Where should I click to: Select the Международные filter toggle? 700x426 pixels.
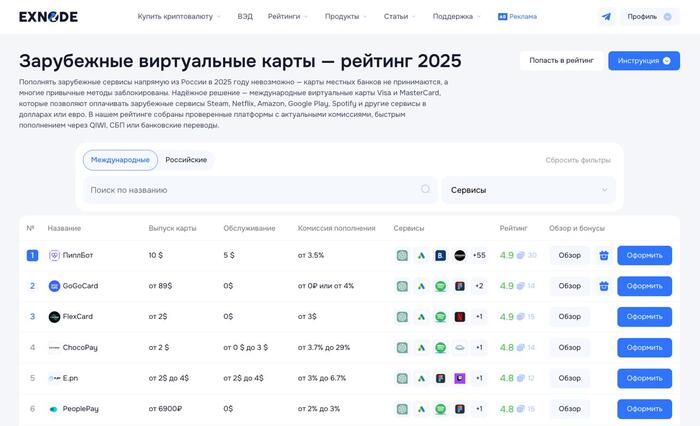(x=120, y=160)
